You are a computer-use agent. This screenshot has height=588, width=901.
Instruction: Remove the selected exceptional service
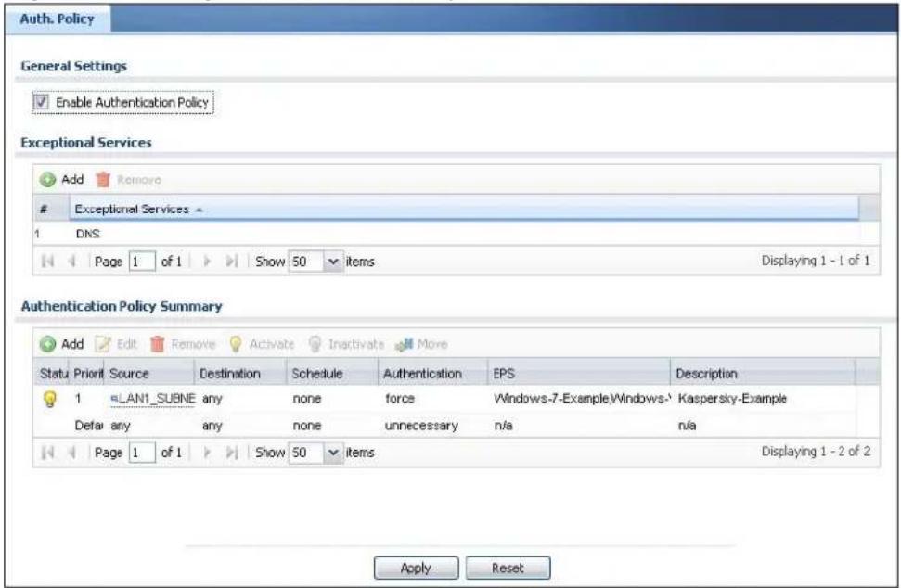click(128, 180)
